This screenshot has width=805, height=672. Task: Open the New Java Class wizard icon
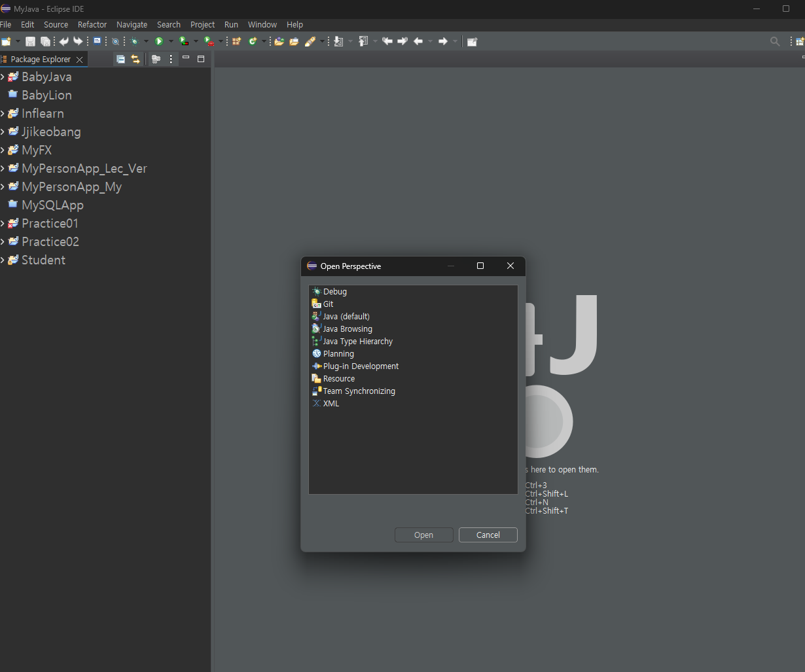(253, 41)
